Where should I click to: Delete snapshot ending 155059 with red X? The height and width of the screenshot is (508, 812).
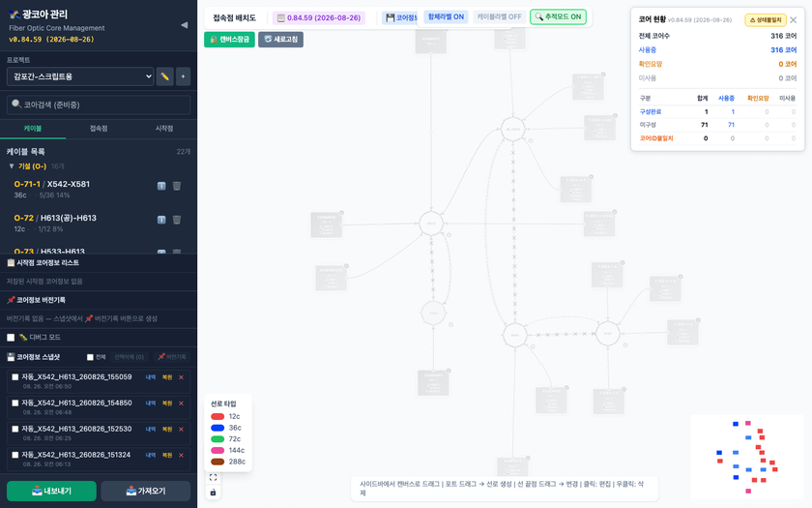[x=182, y=377]
